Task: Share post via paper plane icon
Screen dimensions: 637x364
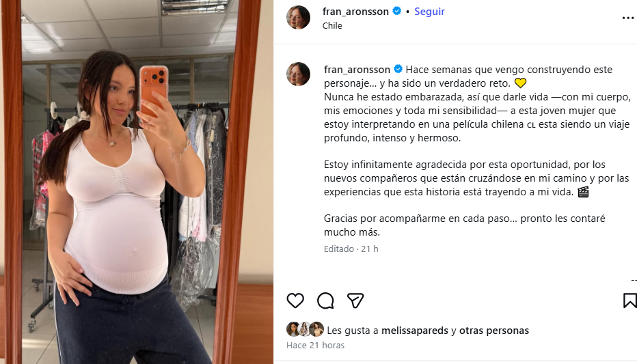Action: 355,300
